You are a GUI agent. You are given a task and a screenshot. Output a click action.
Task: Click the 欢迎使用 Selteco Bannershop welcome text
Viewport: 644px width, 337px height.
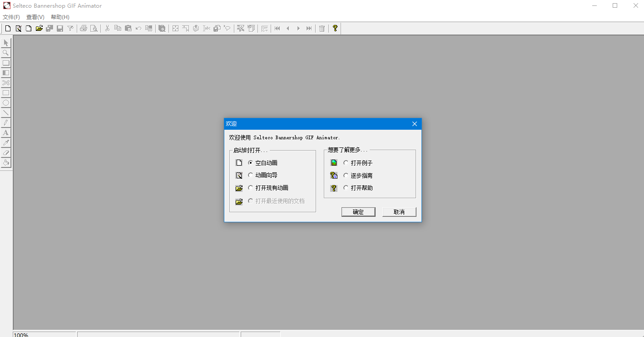(x=284, y=137)
